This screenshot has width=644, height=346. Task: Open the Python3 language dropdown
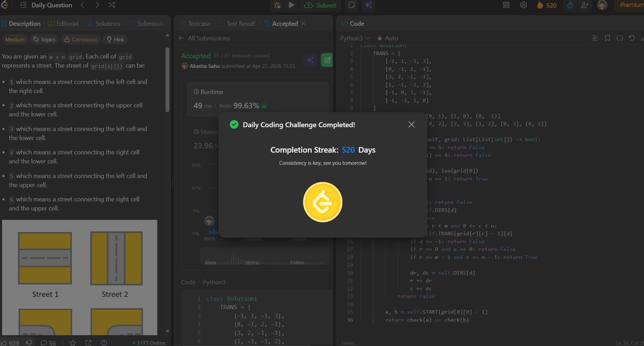click(x=355, y=38)
